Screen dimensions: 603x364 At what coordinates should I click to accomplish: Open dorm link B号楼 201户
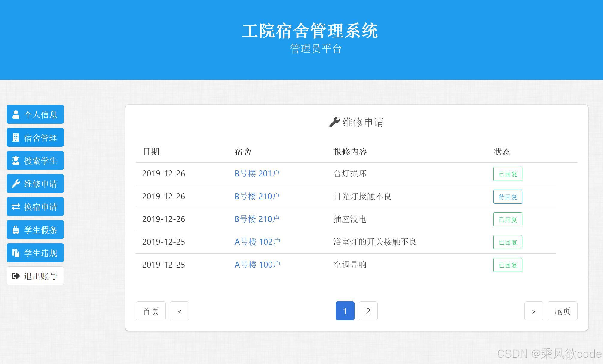pyautogui.click(x=257, y=173)
